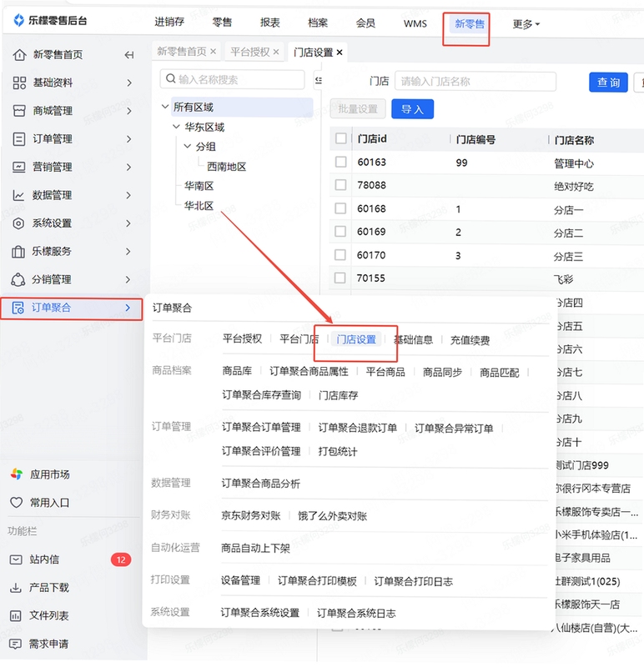The width and height of the screenshot is (644, 667).
Task: Open 商品同步 link in 订单聚合 menu
Action: pos(442,373)
